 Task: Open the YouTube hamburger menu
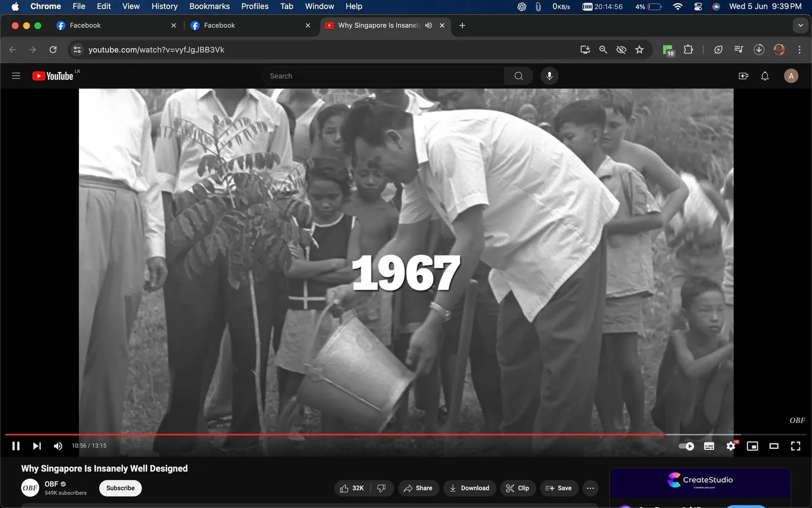(x=16, y=76)
